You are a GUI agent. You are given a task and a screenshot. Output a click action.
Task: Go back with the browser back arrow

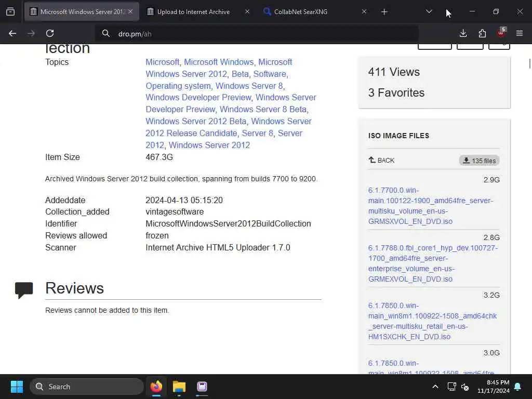point(12,34)
